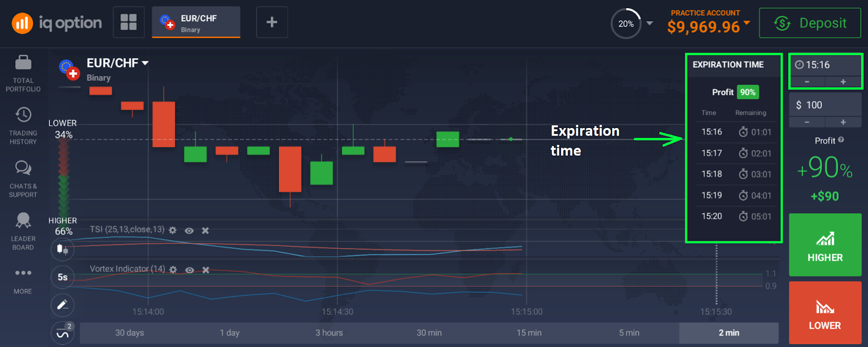Image resolution: width=868 pixels, height=347 pixels.
Task: Select the drawing pencil tool
Action: pyautogui.click(x=62, y=305)
